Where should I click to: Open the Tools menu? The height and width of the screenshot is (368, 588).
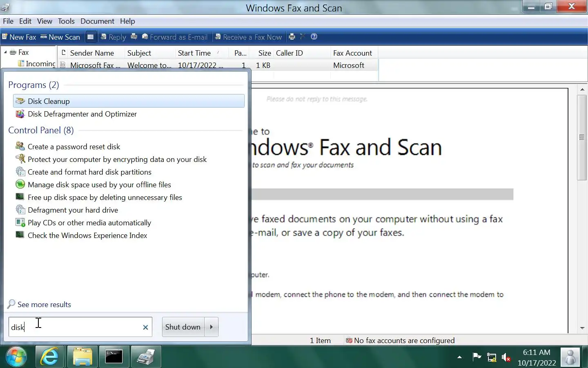tap(66, 21)
